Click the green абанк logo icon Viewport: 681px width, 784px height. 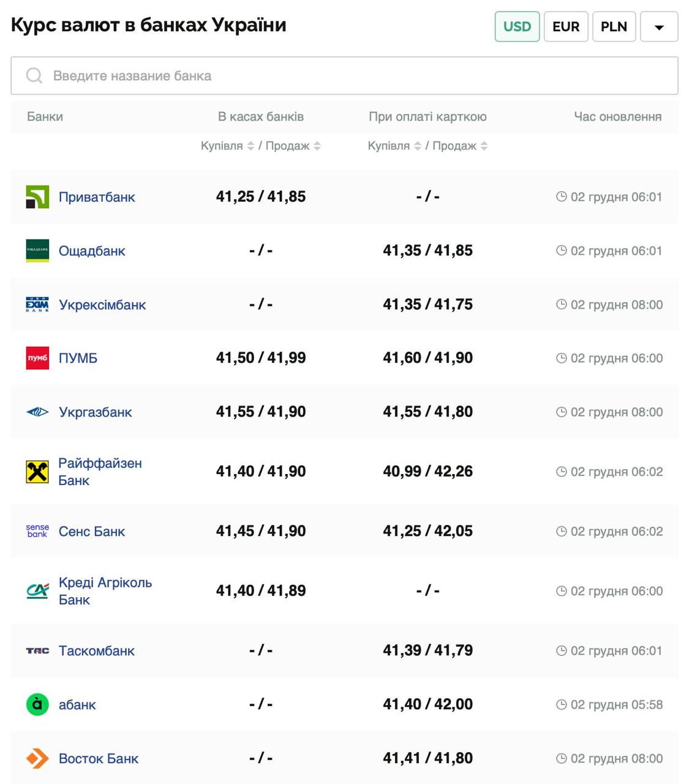(x=37, y=704)
